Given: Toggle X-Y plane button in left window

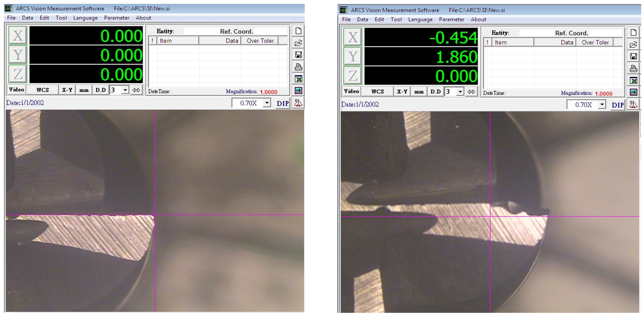Looking at the screenshot, I should (67, 90).
